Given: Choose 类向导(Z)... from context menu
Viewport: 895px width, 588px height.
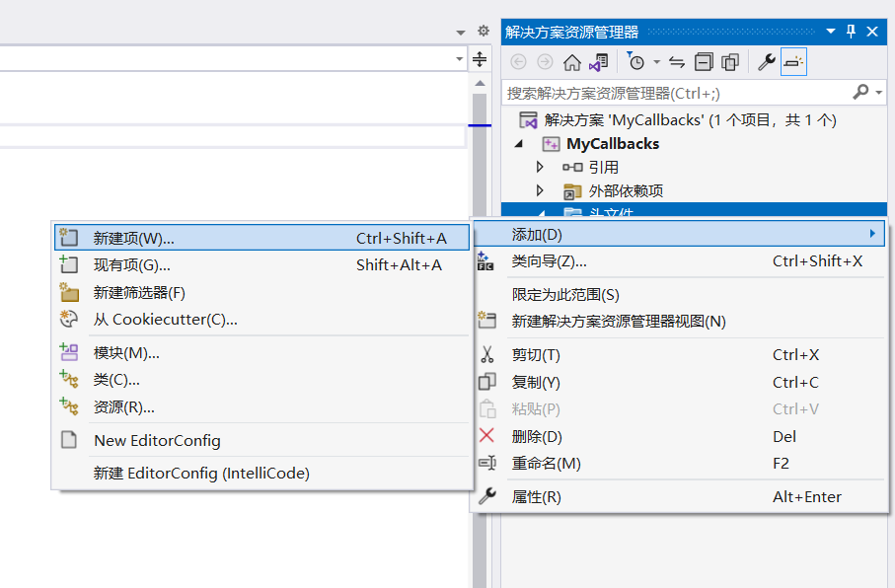Looking at the screenshot, I should pyautogui.click(x=679, y=261).
